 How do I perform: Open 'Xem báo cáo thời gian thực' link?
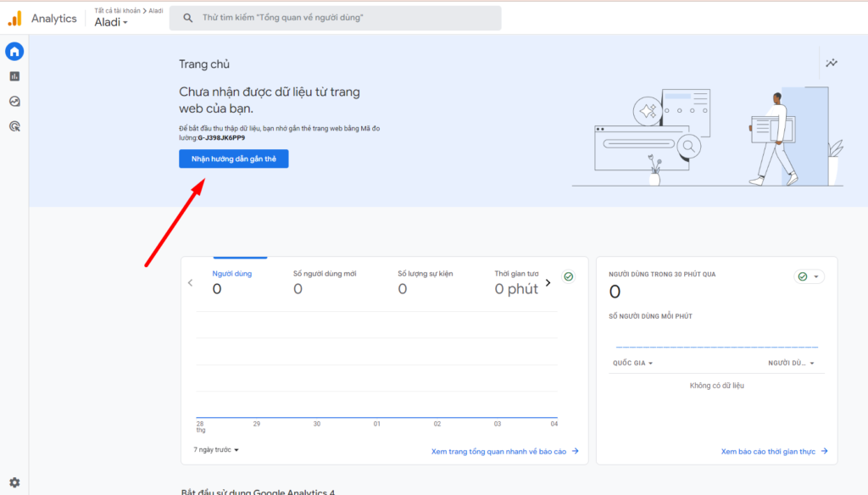click(x=774, y=452)
